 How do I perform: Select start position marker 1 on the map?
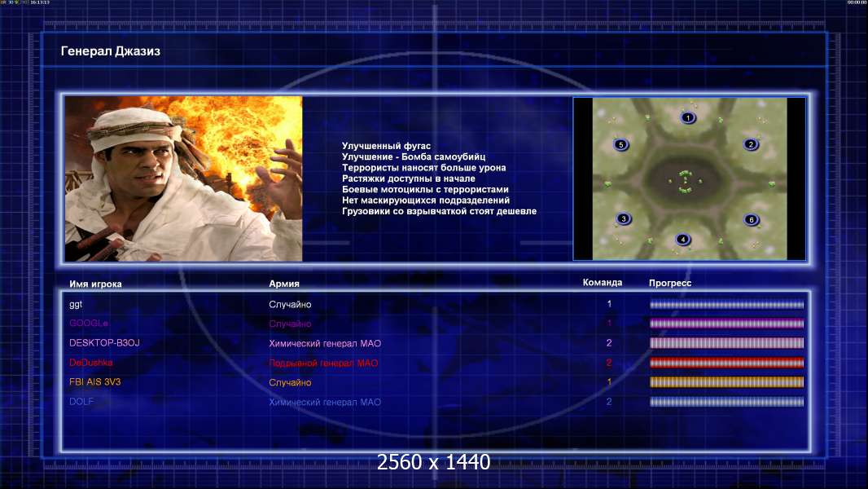coord(688,117)
